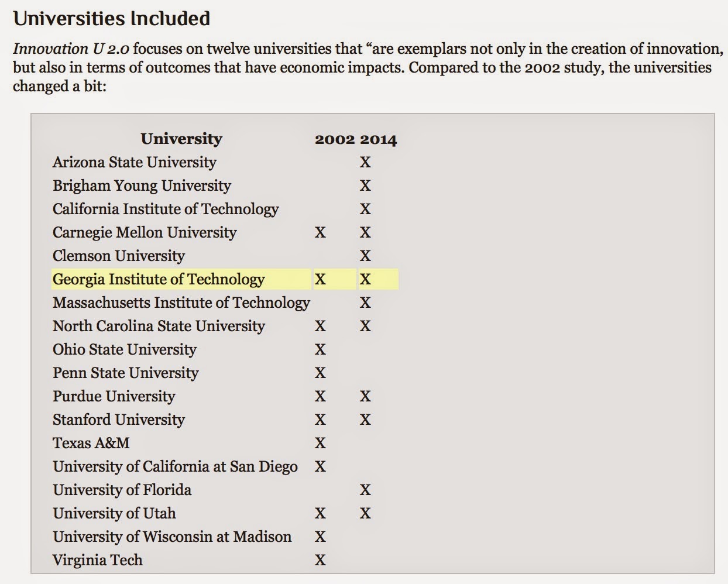Click the Universities Included heading
The width and height of the screenshot is (728, 584).
point(111,19)
